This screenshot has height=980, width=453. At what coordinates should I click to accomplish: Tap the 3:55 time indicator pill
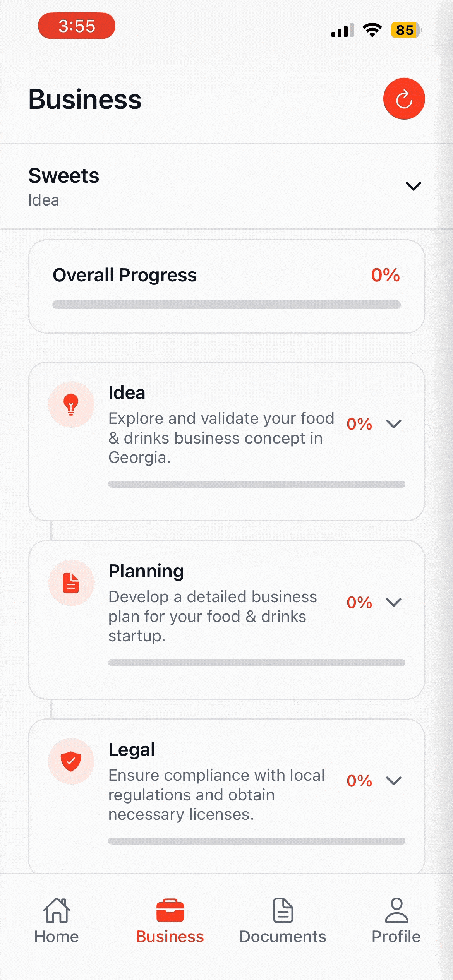77,26
